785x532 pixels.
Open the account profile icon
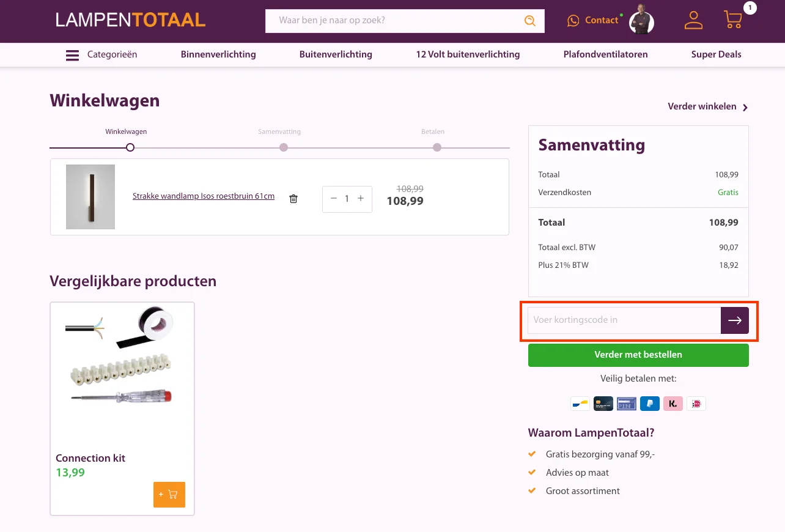[693, 20]
